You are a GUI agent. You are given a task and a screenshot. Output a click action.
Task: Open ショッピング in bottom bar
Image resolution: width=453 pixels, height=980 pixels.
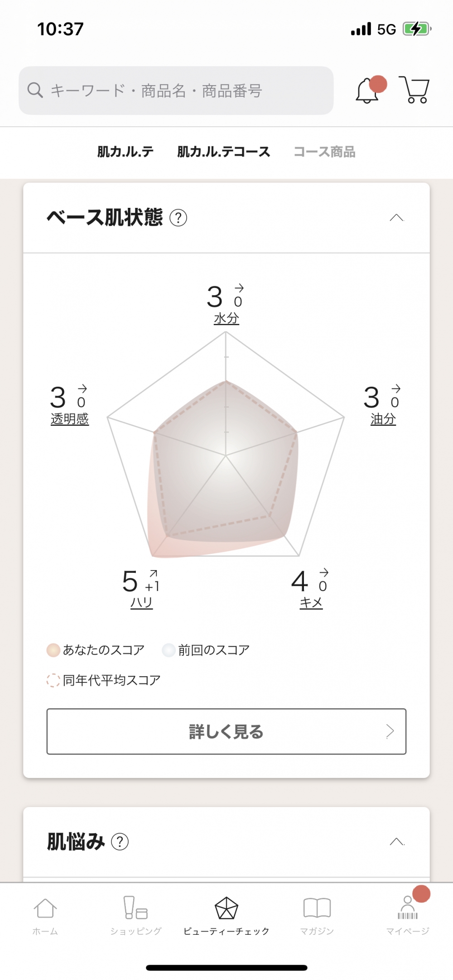(136, 916)
